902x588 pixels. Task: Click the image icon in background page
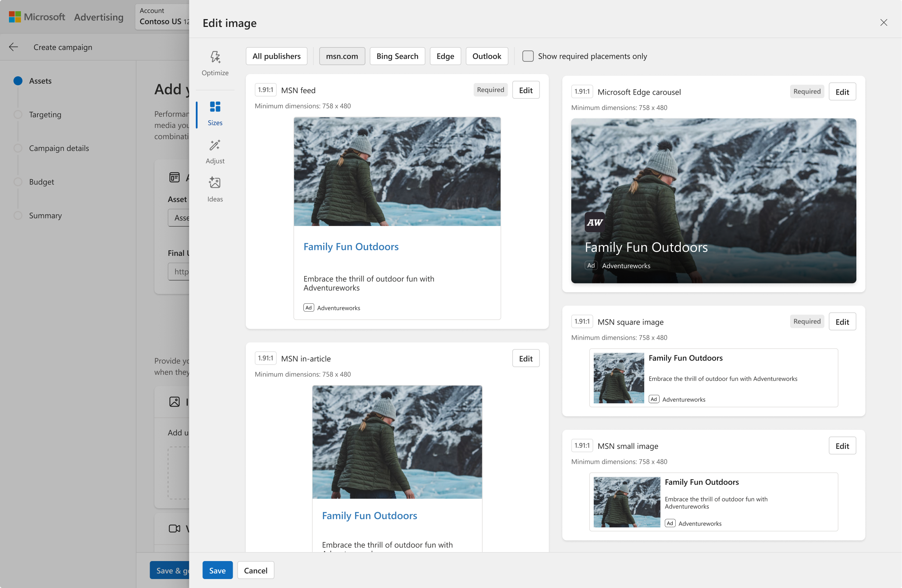click(x=174, y=402)
